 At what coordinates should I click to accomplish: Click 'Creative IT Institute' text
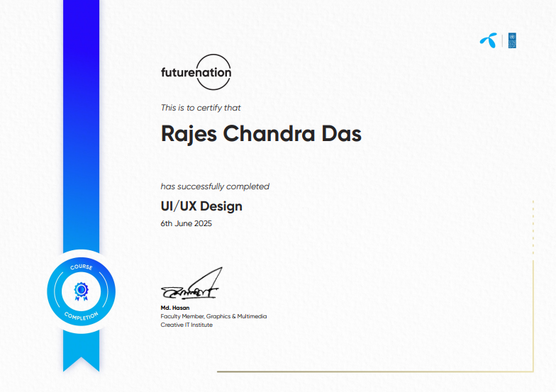[187, 325]
